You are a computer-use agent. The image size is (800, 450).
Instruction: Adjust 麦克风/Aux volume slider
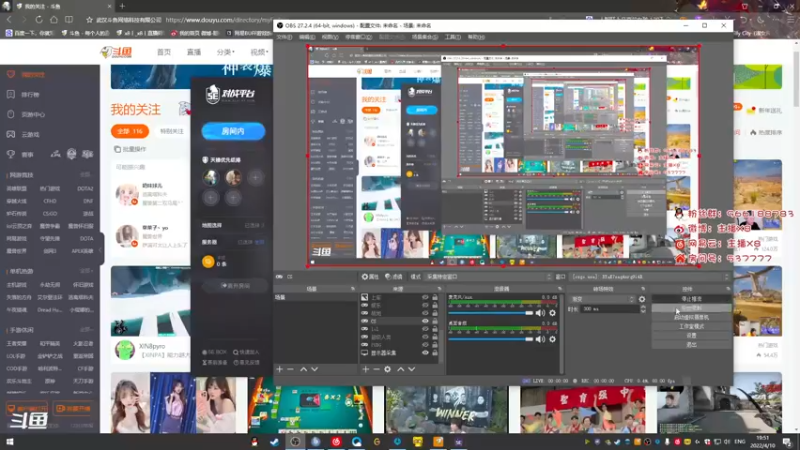490,313
